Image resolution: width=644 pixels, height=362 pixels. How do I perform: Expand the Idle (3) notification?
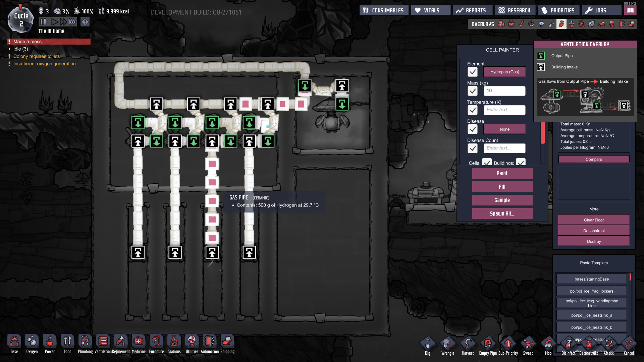coord(21,49)
